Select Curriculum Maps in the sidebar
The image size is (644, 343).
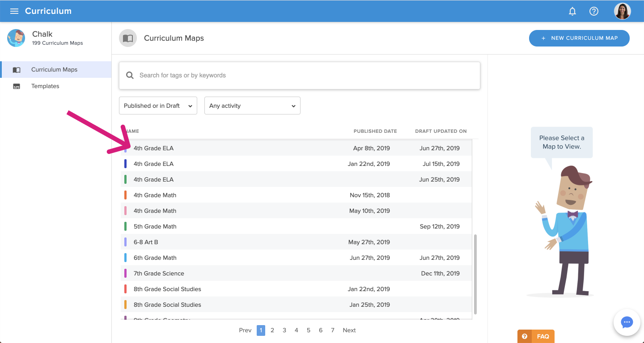[54, 70]
